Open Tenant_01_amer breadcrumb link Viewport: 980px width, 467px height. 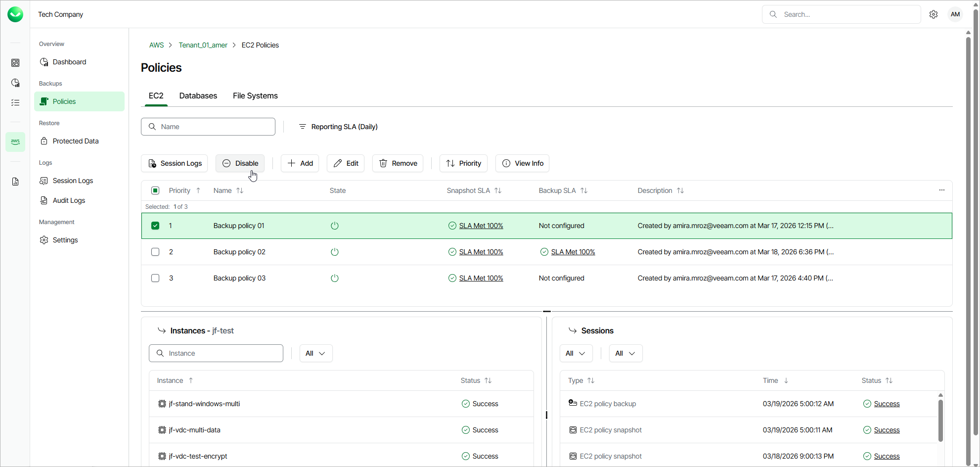click(x=203, y=45)
